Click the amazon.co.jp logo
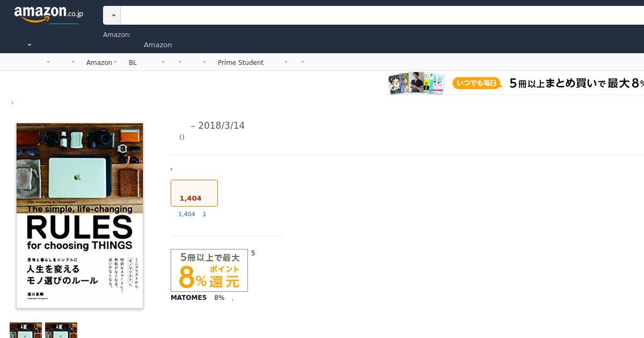The height and width of the screenshot is (338, 644). pyautogui.click(x=48, y=14)
